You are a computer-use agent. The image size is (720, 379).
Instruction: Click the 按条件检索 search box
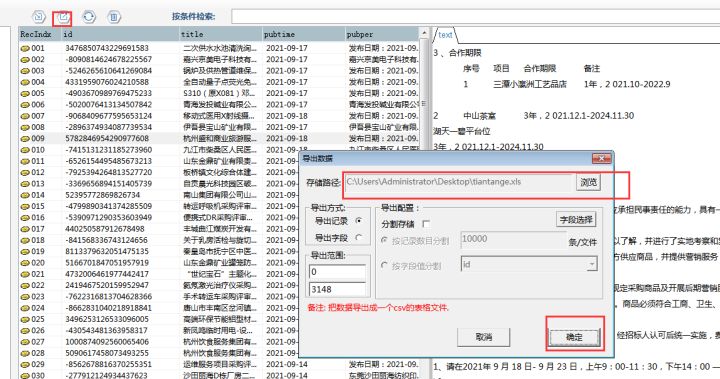475,17
